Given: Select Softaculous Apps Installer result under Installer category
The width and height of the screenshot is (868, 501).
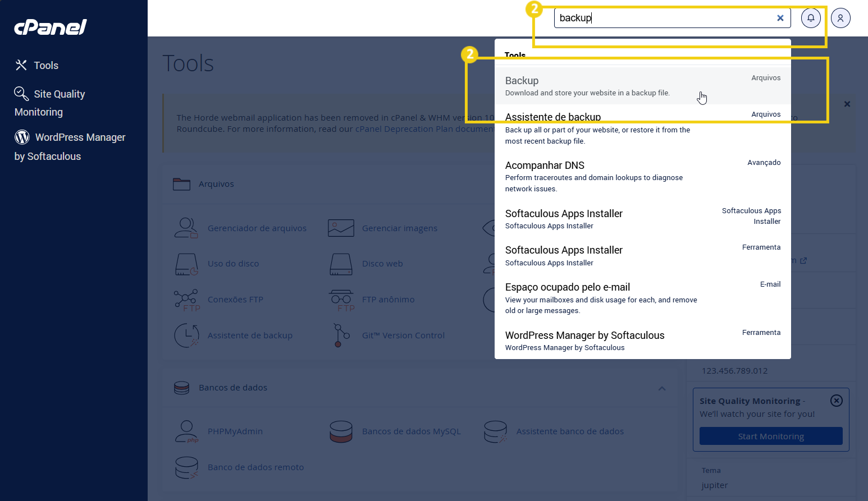Looking at the screenshot, I should tap(643, 219).
